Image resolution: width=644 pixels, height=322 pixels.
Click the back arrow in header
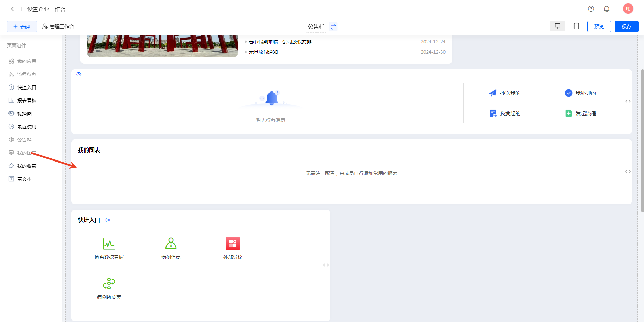tap(12, 9)
